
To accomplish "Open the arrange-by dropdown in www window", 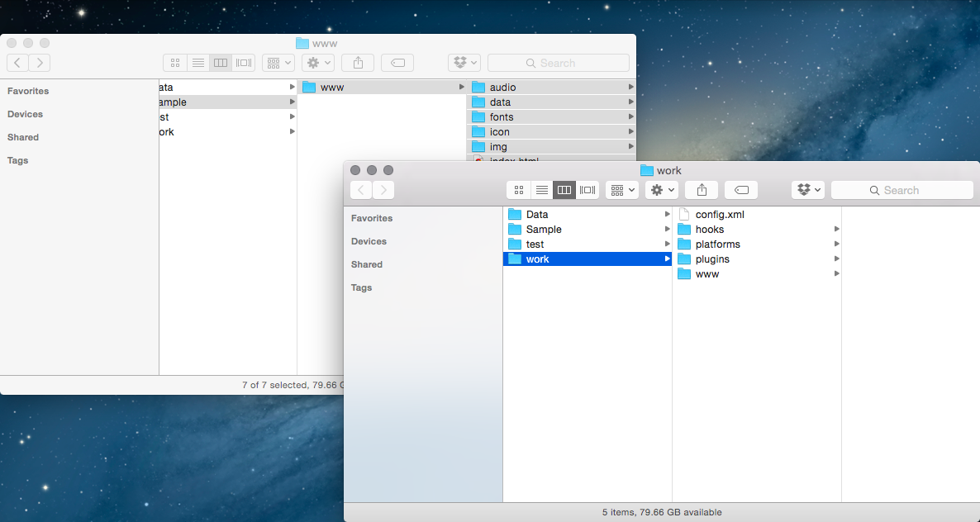I will [278, 63].
